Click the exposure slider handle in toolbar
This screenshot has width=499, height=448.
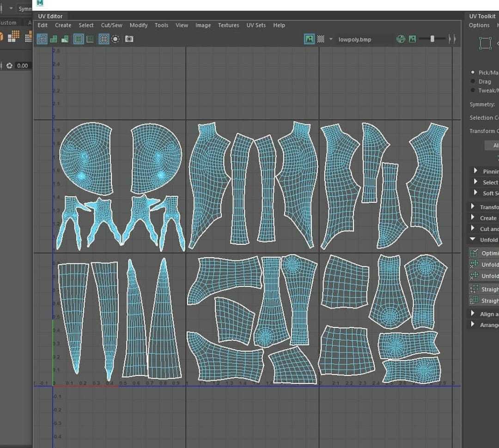tap(432, 39)
